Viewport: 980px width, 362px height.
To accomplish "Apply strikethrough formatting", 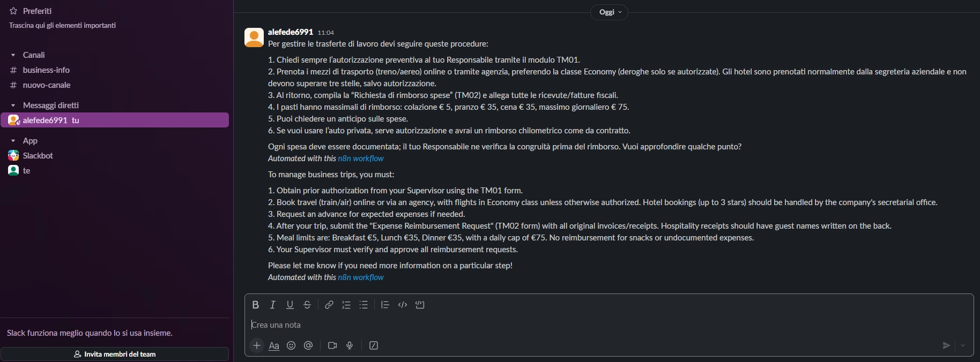I will coord(307,305).
